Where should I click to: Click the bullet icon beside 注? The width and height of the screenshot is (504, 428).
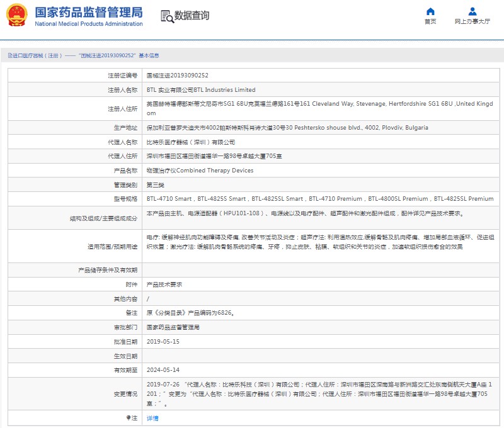point(129,418)
